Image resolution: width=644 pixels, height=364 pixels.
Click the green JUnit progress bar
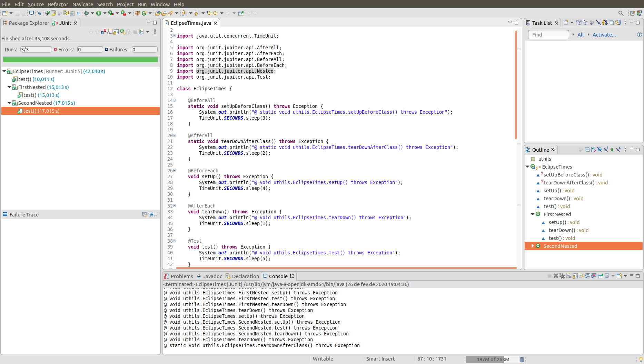[80, 60]
